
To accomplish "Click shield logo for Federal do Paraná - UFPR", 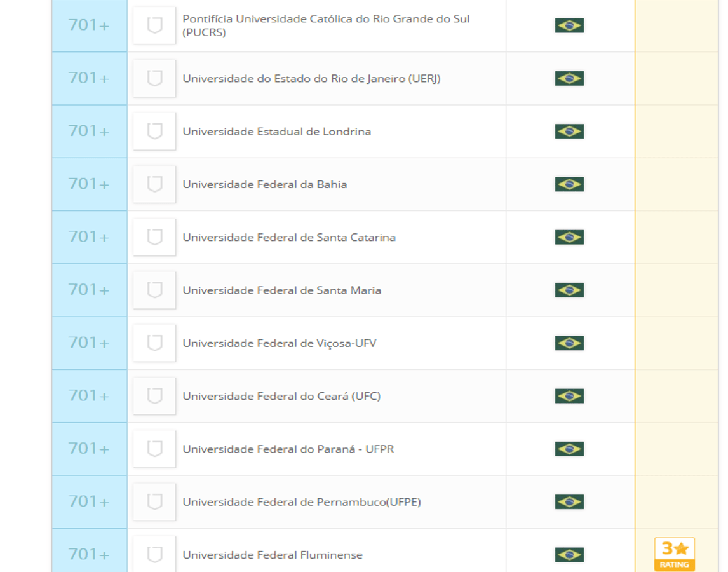I will click(x=154, y=449).
